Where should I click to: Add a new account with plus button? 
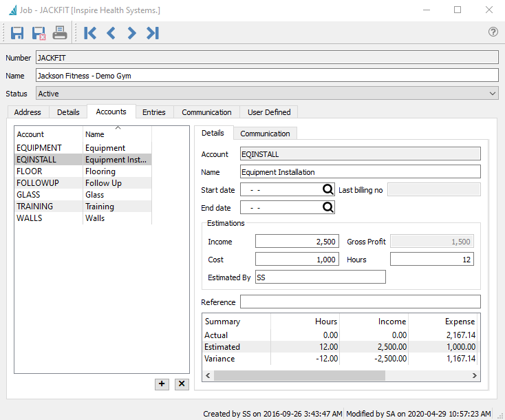pyautogui.click(x=162, y=384)
